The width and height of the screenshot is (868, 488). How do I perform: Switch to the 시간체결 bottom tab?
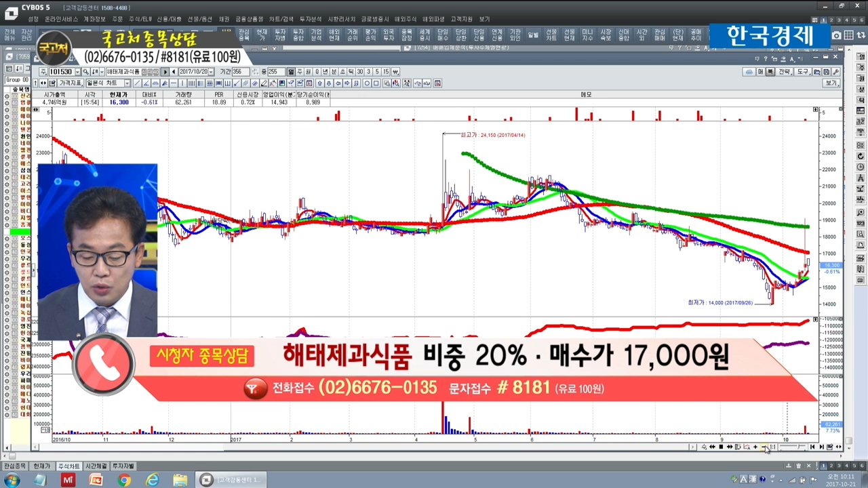tap(95, 466)
